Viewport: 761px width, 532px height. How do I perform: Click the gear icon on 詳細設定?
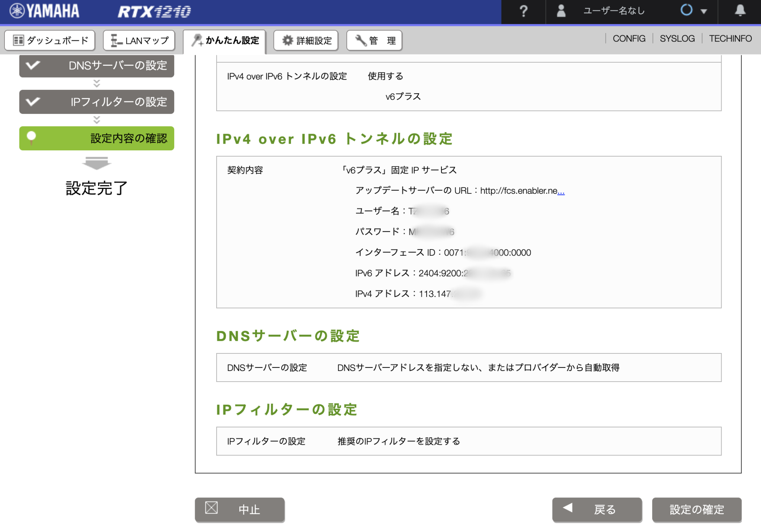tap(287, 40)
